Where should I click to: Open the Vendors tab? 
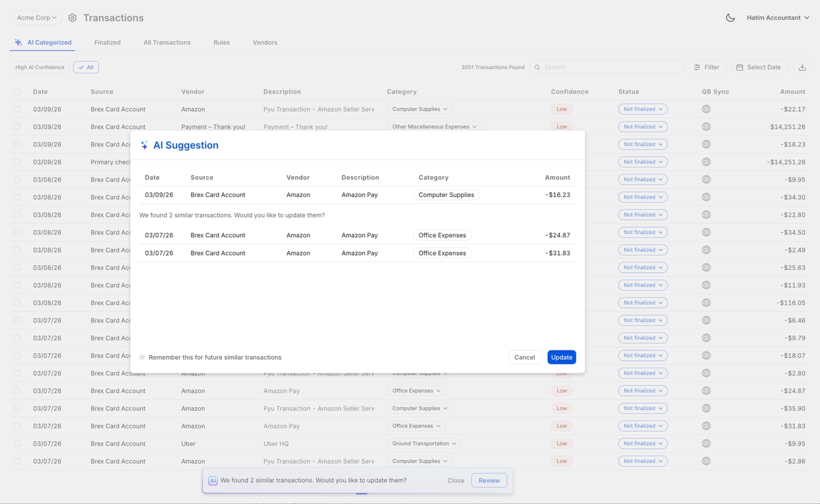tap(265, 42)
